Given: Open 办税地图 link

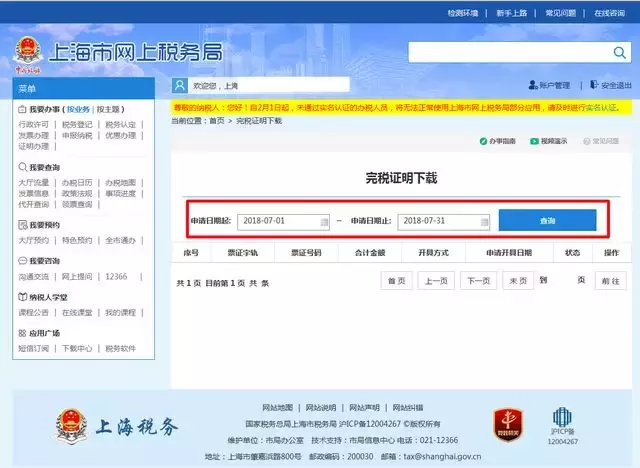Looking at the screenshot, I should click(x=120, y=182).
